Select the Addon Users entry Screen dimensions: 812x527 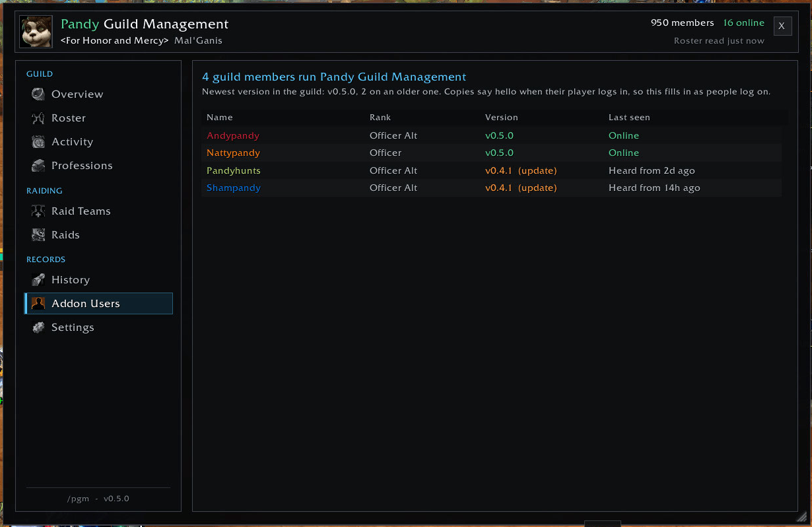98,303
